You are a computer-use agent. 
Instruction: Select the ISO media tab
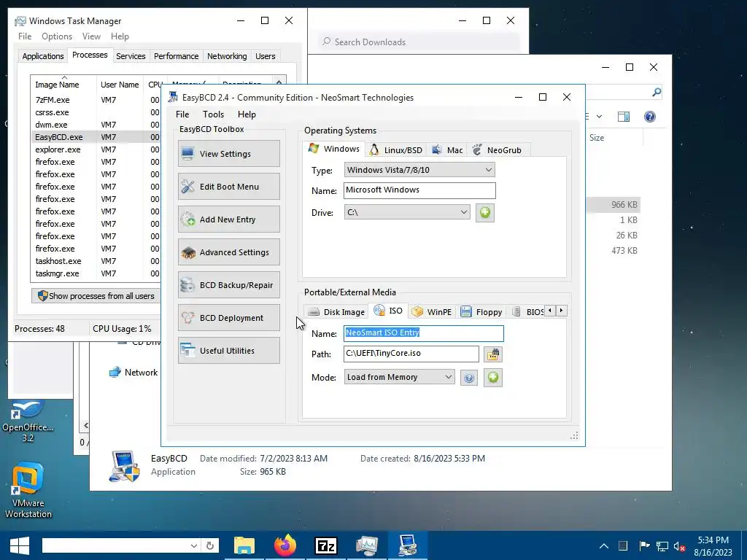[x=388, y=311]
